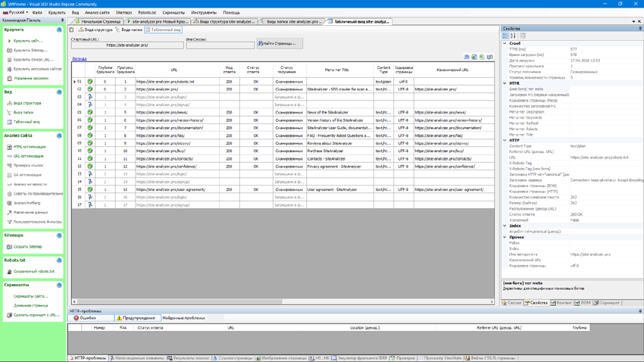Click the Управление сессиями clipboard icon
Viewport: 644px width, 362px height.
coord(9,79)
